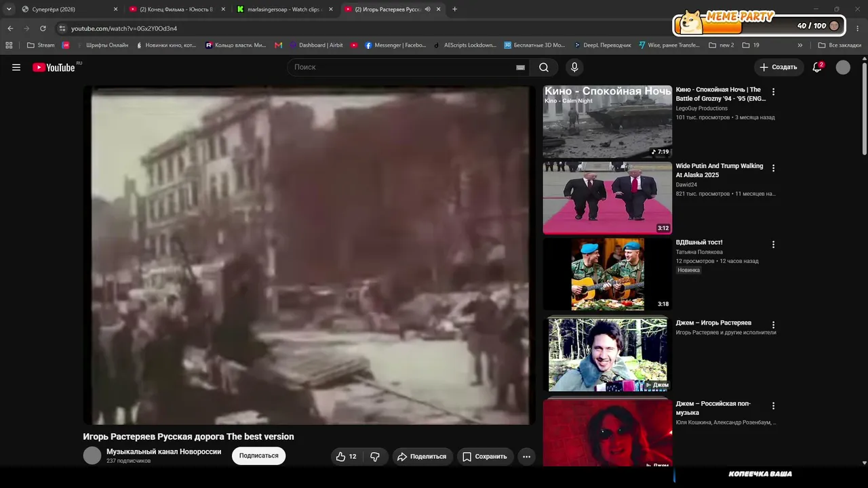Viewport: 868px width, 488px height.
Task: Click the Поделиться share button
Action: click(421, 457)
